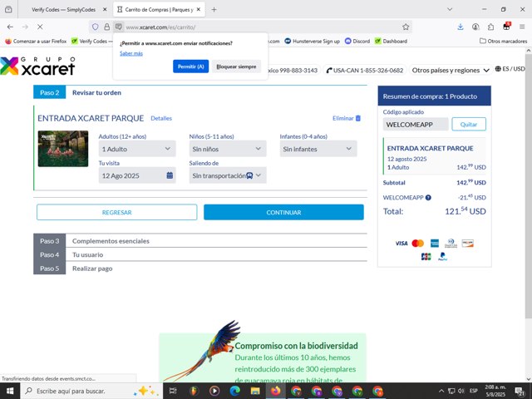Open the Tu visita calendar date picker
The width and height of the screenshot is (532, 399).
pos(137,175)
